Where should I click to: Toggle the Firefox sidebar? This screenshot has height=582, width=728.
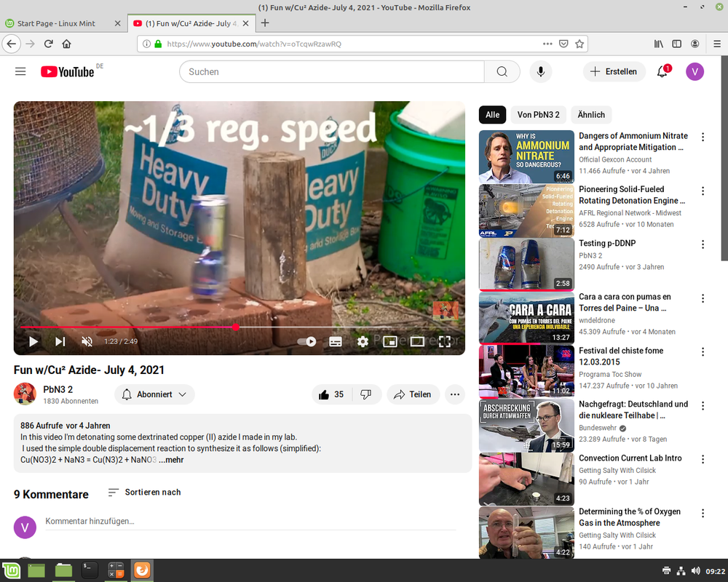(676, 44)
